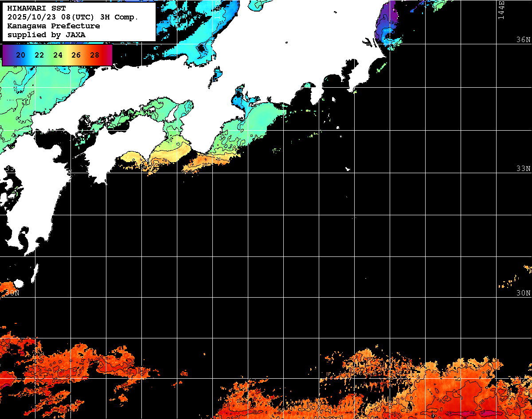Click the purple end of the color bar
The width and height of the screenshot is (532, 419).
pos(6,55)
